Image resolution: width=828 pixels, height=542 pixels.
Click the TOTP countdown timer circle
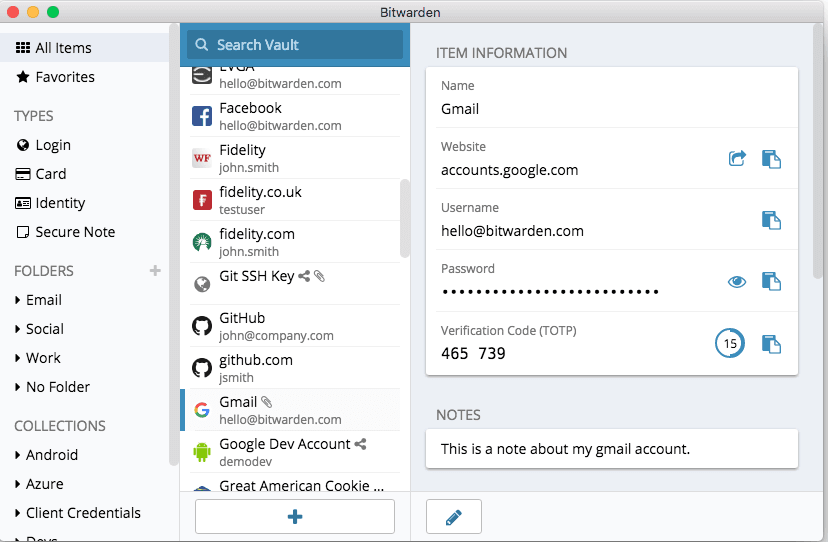coord(730,343)
